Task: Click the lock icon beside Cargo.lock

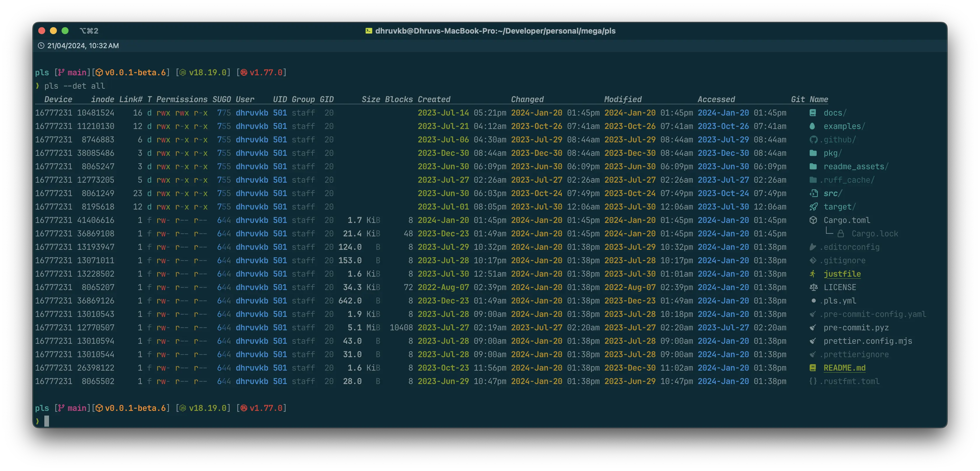Action: 841,234
